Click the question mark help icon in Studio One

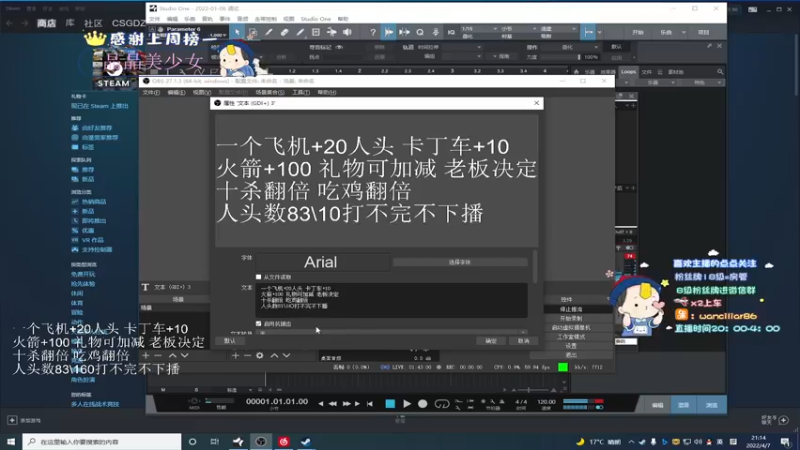click(x=373, y=32)
